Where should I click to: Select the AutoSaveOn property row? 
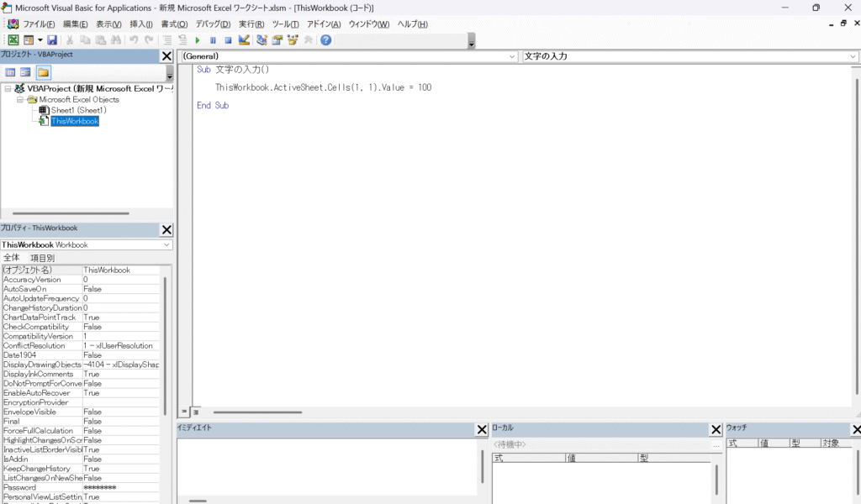click(x=81, y=289)
